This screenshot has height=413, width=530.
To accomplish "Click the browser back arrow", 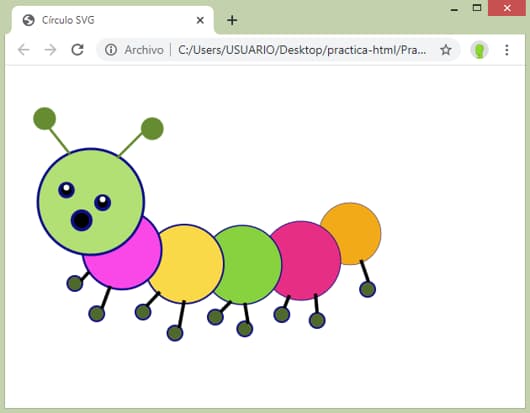I will pyautogui.click(x=24, y=50).
